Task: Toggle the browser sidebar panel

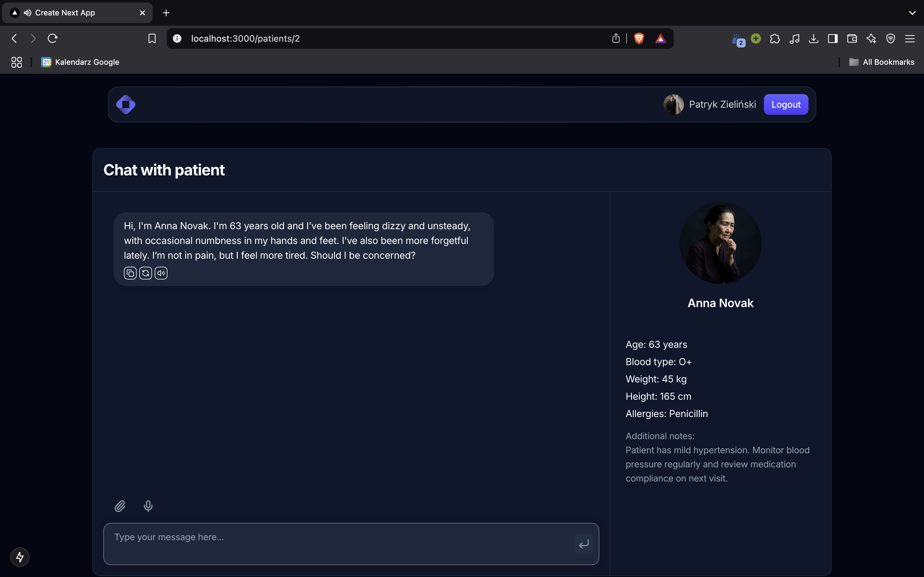Action: (x=832, y=38)
